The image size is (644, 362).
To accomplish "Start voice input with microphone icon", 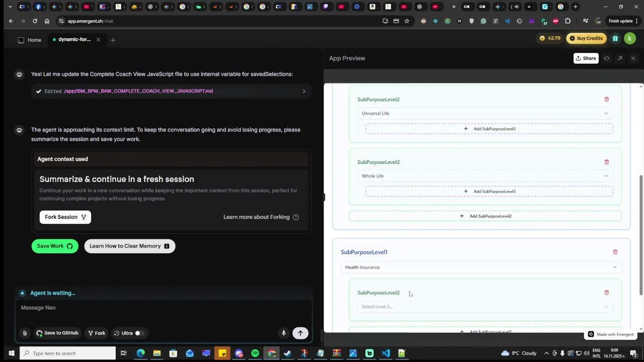I will coord(284,333).
